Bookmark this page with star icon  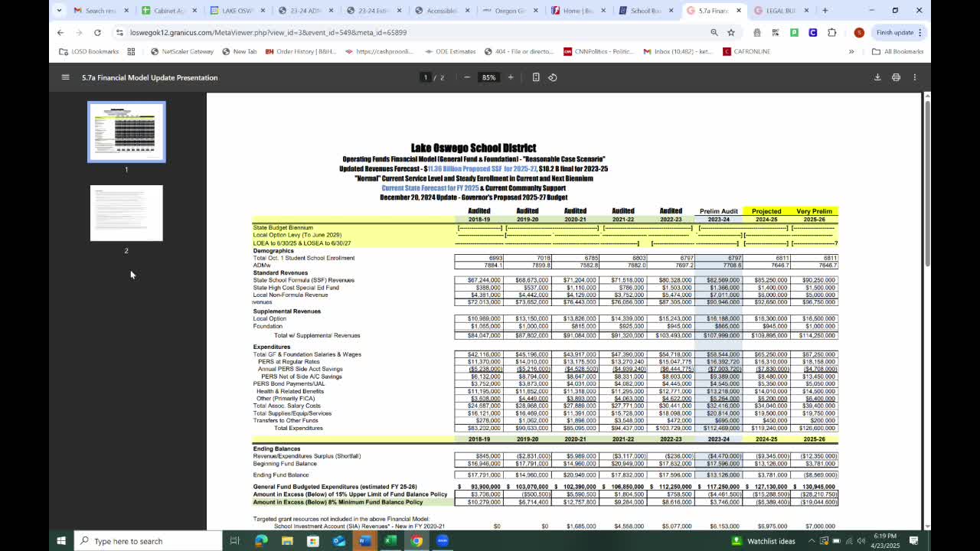click(731, 32)
